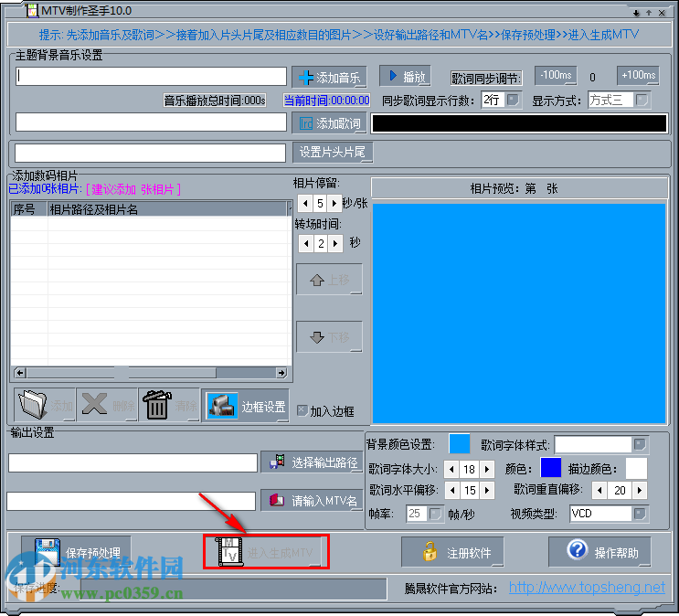Decrease transition time (转场时间) with left arrow

point(306,243)
